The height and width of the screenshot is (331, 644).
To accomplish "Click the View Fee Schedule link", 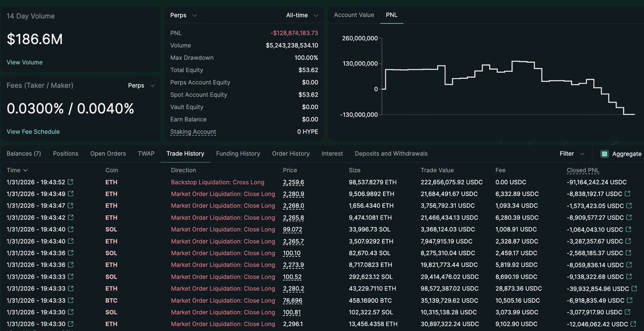I will (x=33, y=131).
